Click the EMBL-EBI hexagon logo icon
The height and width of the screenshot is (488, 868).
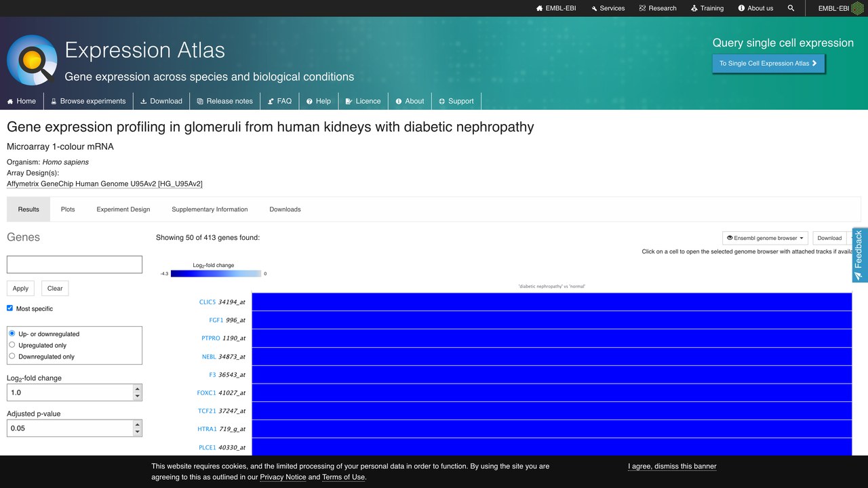tap(857, 8)
